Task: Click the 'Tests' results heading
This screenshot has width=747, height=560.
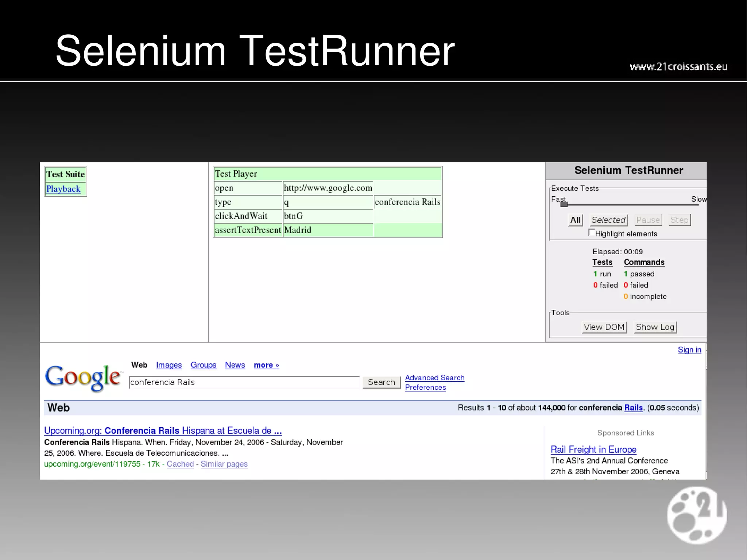Action: point(602,262)
